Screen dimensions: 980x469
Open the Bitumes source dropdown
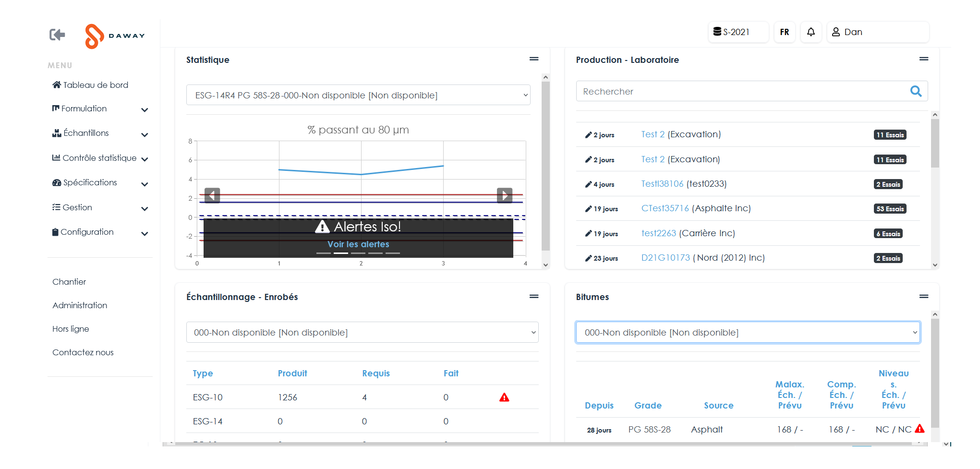click(x=748, y=332)
